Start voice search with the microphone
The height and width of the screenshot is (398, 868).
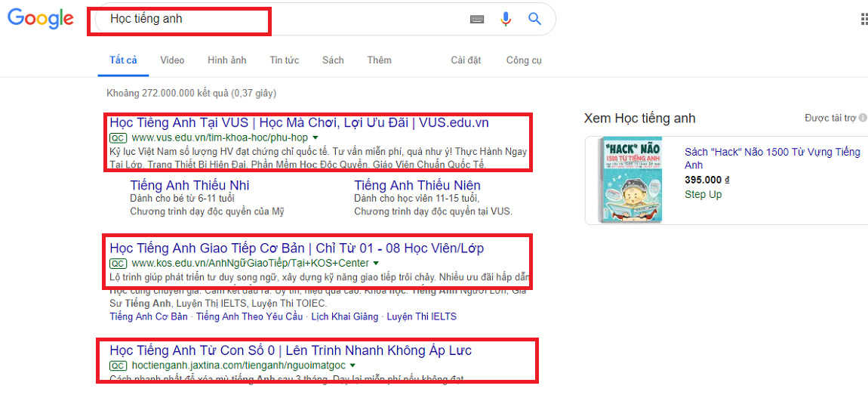click(x=506, y=19)
